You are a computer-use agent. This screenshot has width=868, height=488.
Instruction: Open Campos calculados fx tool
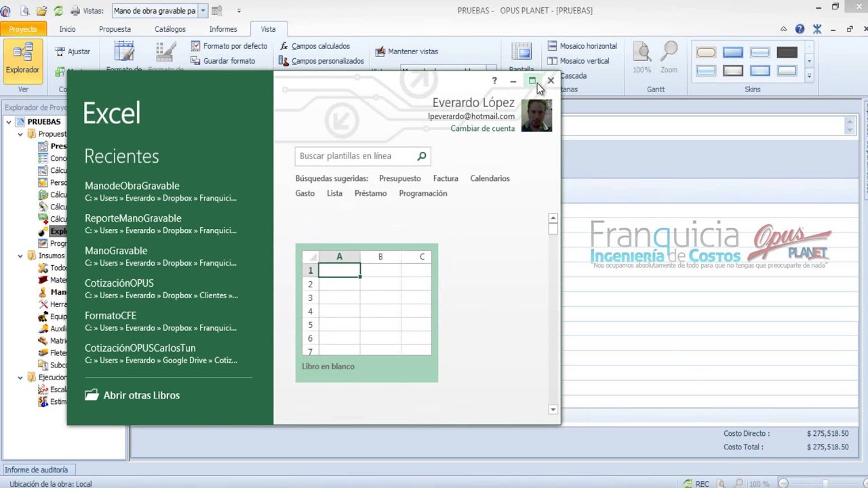point(315,46)
